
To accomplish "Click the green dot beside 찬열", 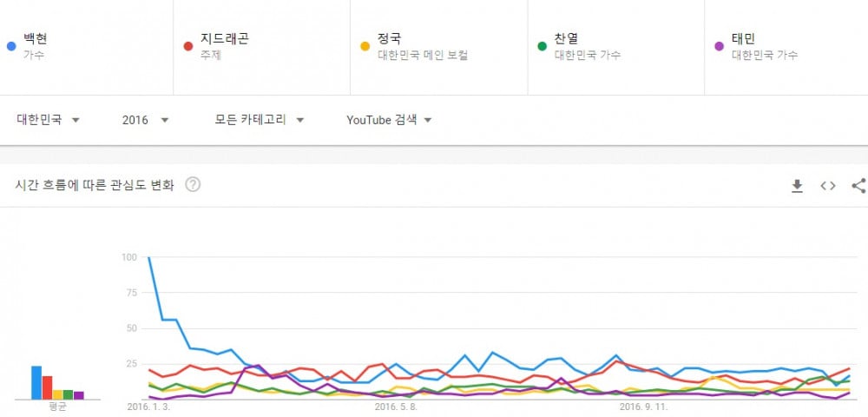I will click(542, 47).
